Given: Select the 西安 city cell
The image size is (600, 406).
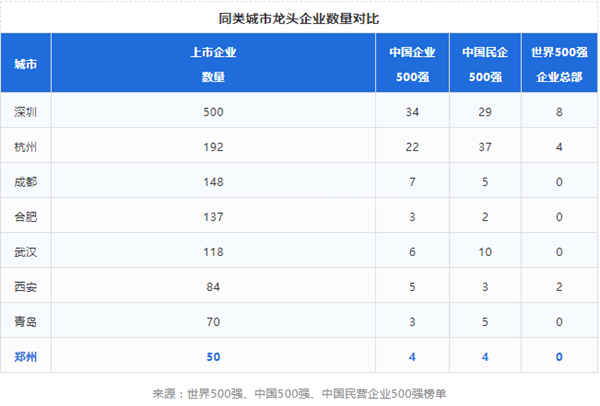Looking at the screenshot, I should pyautogui.click(x=26, y=286).
